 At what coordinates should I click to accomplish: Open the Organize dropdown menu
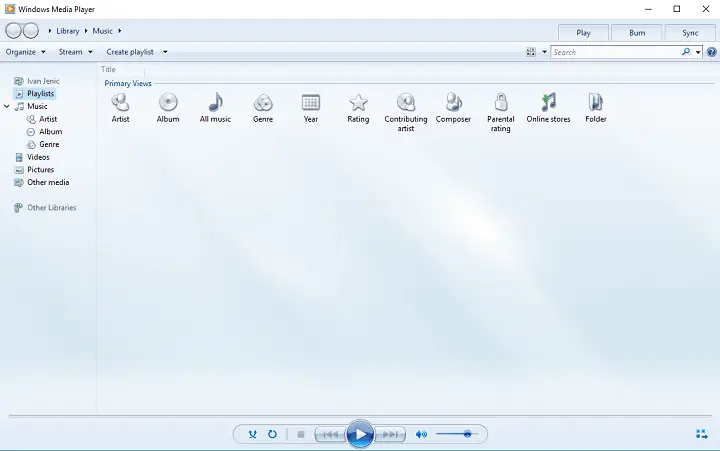pyautogui.click(x=25, y=52)
